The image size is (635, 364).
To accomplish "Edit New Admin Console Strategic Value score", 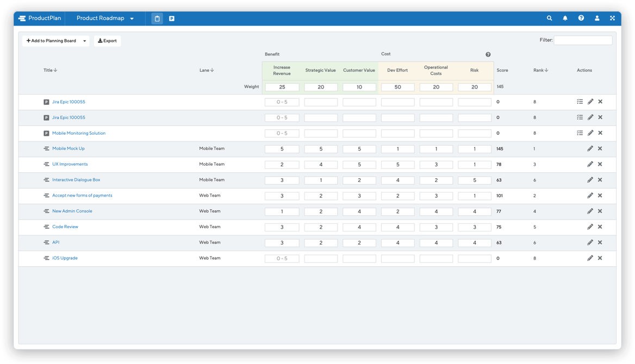I will click(x=321, y=212).
